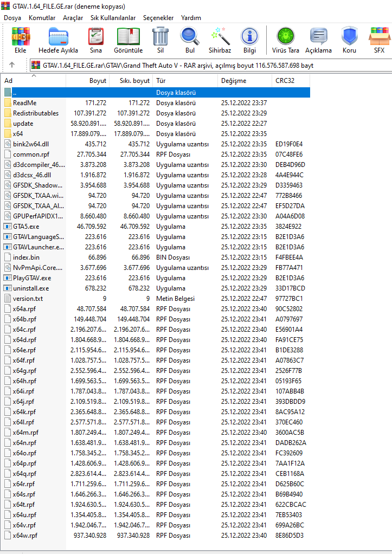
Task: Select the d3dcsx_46.dll file
Action: coord(32,175)
